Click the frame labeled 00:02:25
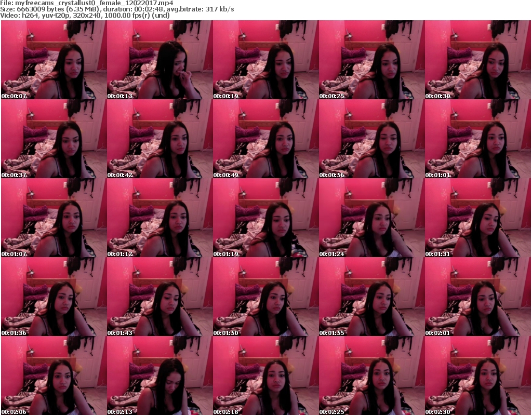532x415 pixels. 371,376
